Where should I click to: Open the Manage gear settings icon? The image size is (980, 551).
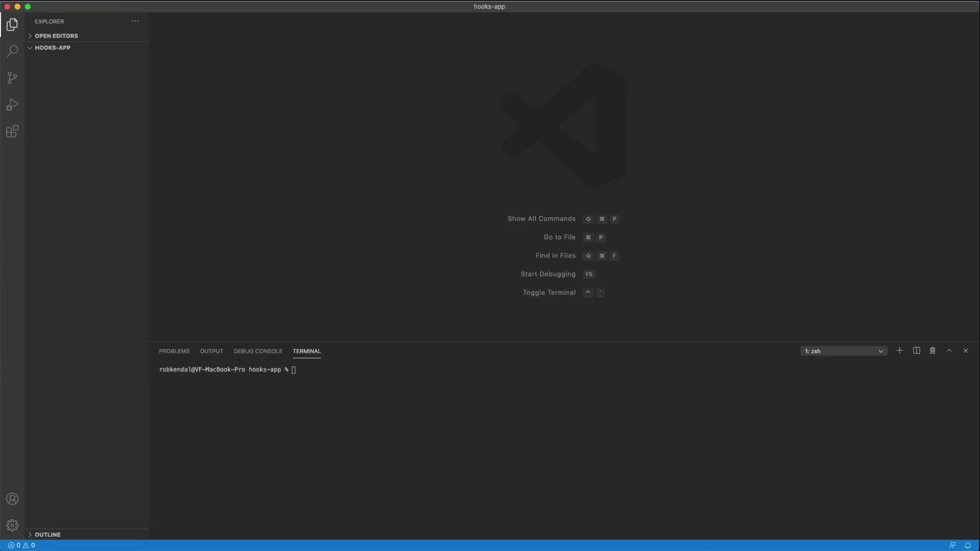click(x=12, y=525)
